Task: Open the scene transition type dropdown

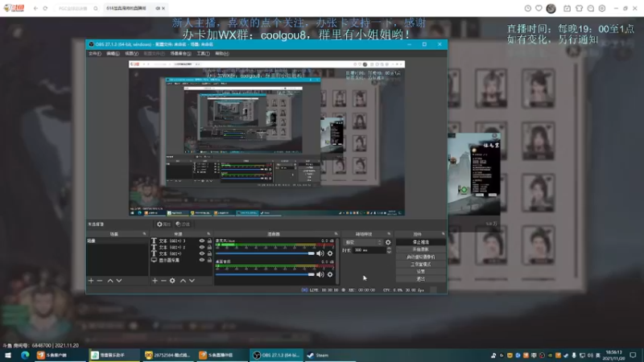Action: [363, 243]
